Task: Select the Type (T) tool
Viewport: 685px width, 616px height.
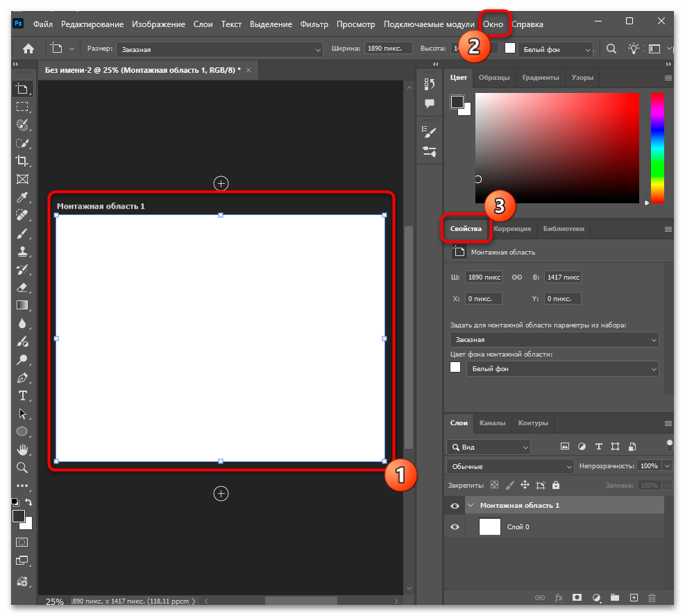Action: pyautogui.click(x=22, y=395)
